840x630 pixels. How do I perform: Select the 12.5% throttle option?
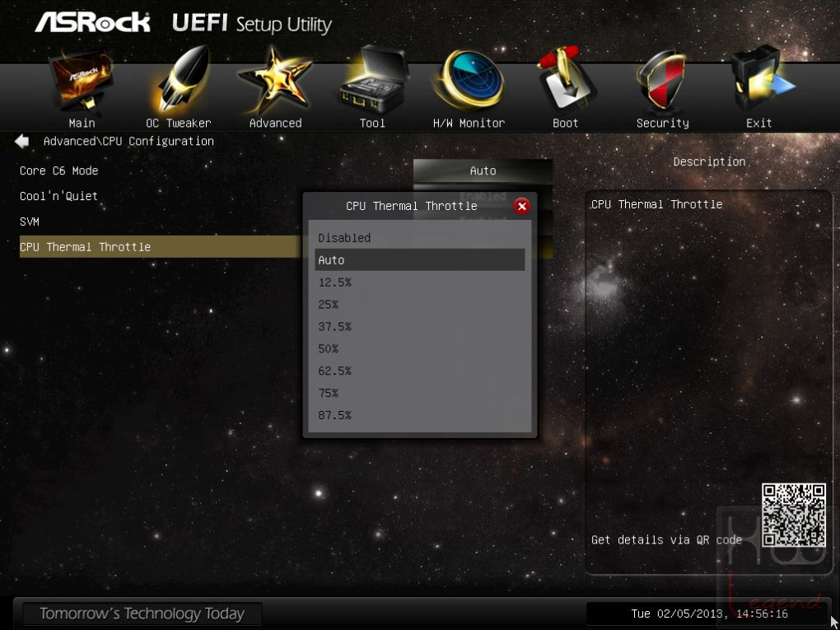point(419,282)
